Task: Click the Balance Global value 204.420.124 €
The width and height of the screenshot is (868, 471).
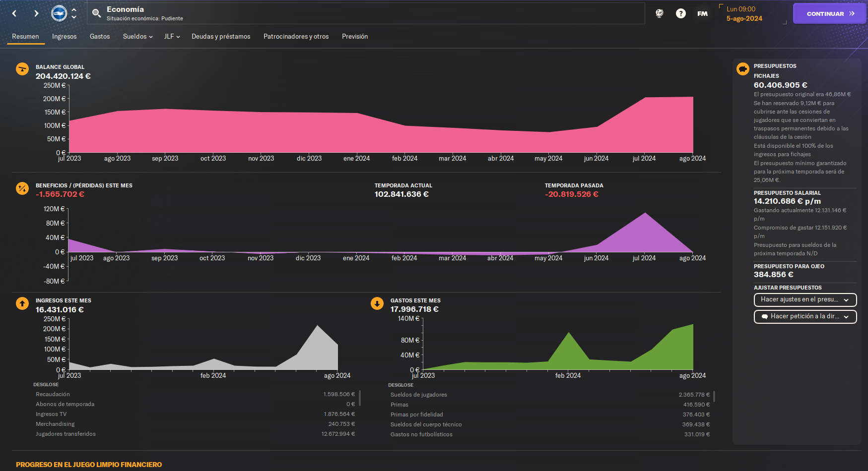Action: pyautogui.click(x=63, y=76)
